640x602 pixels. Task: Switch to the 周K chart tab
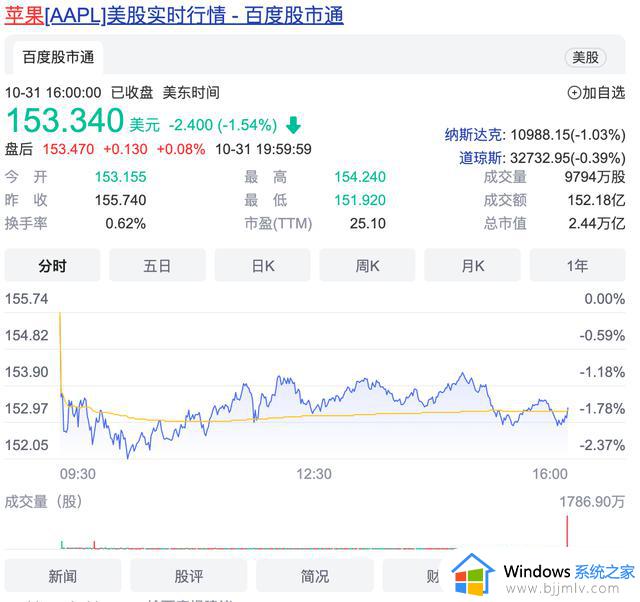point(367,266)
